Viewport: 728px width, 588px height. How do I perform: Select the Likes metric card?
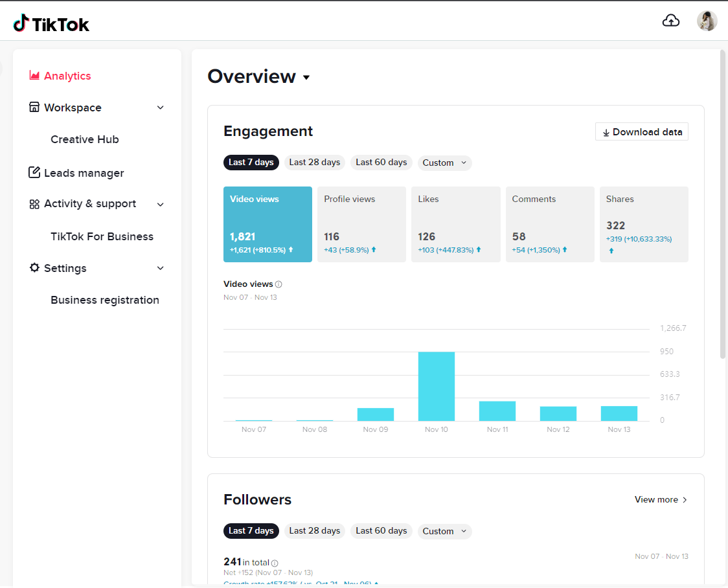click(x=455, y=224)
